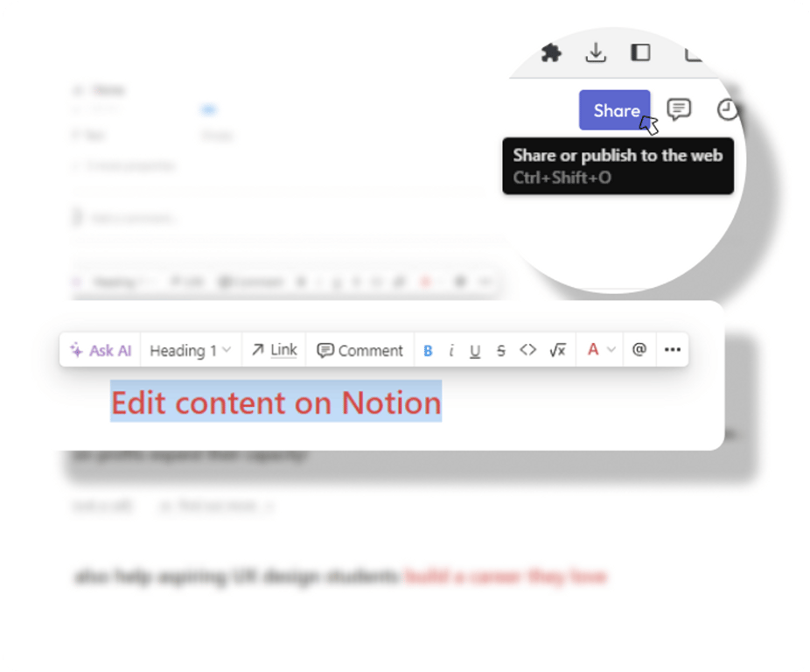Click Ask AI in the formatting toolbar
Image resolution: width=810 pixels, height=672 pixels.
(x=101, y=351)
